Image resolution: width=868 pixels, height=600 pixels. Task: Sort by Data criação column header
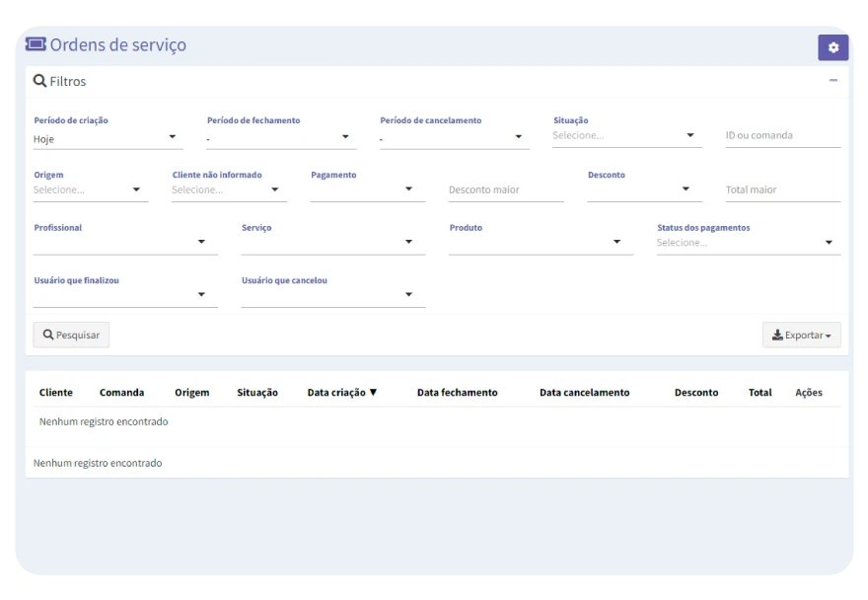pos(341,393)
